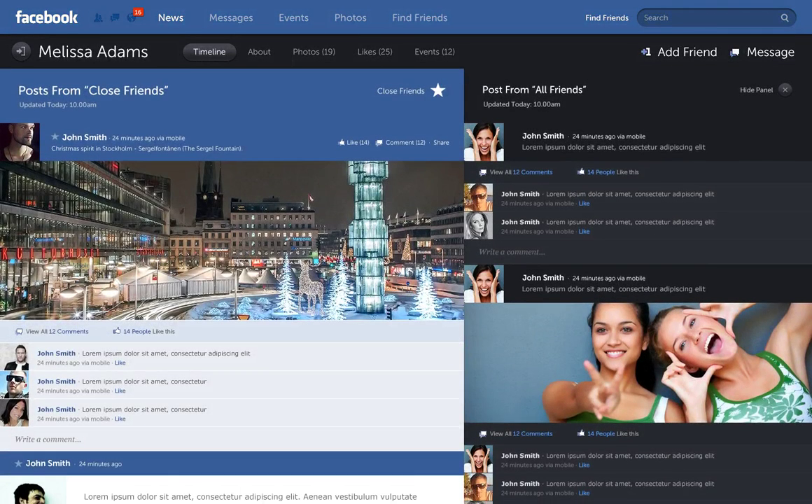This screenshot has height=504, width=812.
Task: Expand View All 12 Comments under Stockholm photo
Action: (57, 332)
